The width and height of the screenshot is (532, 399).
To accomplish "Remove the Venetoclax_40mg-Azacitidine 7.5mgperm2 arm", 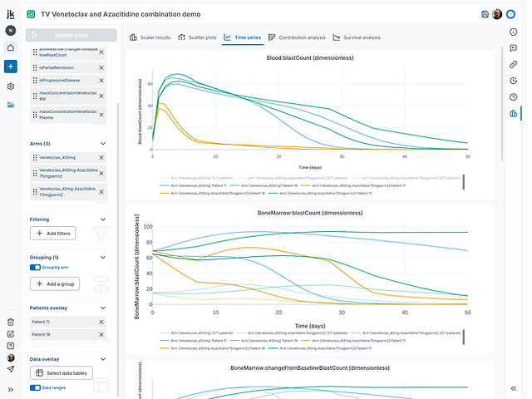I will (x=101, y=192).
